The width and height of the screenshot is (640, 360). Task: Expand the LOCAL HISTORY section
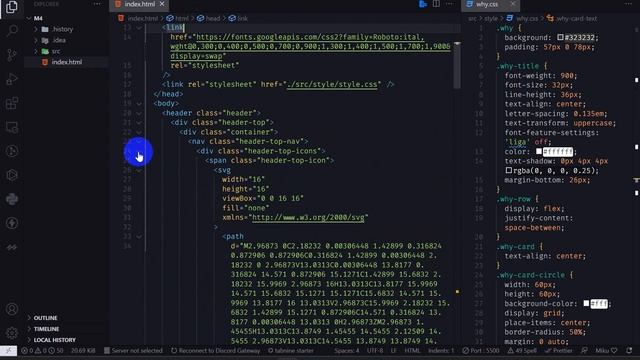click(x=55, y=340)
